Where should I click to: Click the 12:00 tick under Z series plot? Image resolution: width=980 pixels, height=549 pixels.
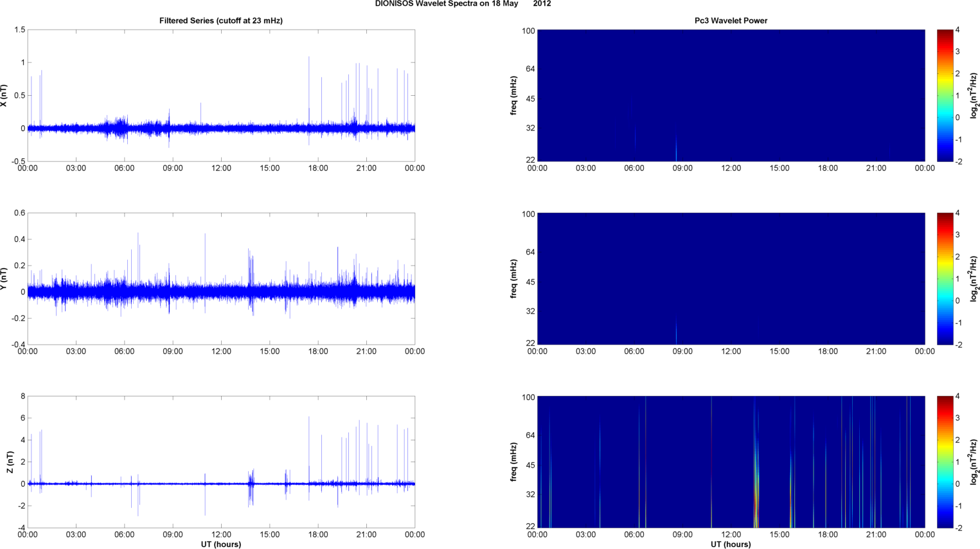point(221,534)
